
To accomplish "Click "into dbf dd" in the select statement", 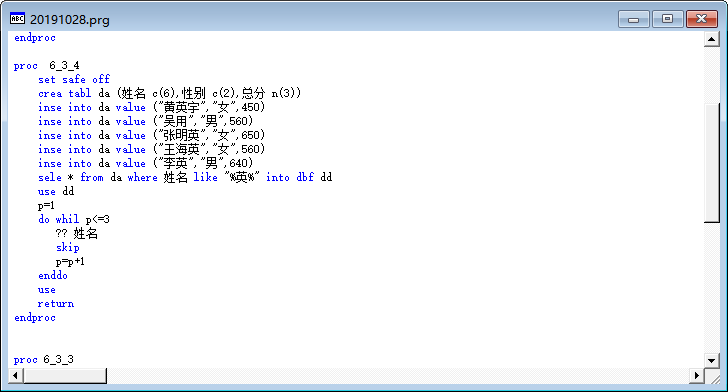I will [299, 177].
